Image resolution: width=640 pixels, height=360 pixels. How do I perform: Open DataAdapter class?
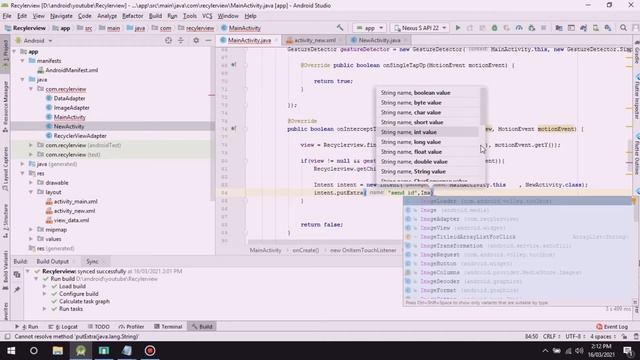click(65, 98)
